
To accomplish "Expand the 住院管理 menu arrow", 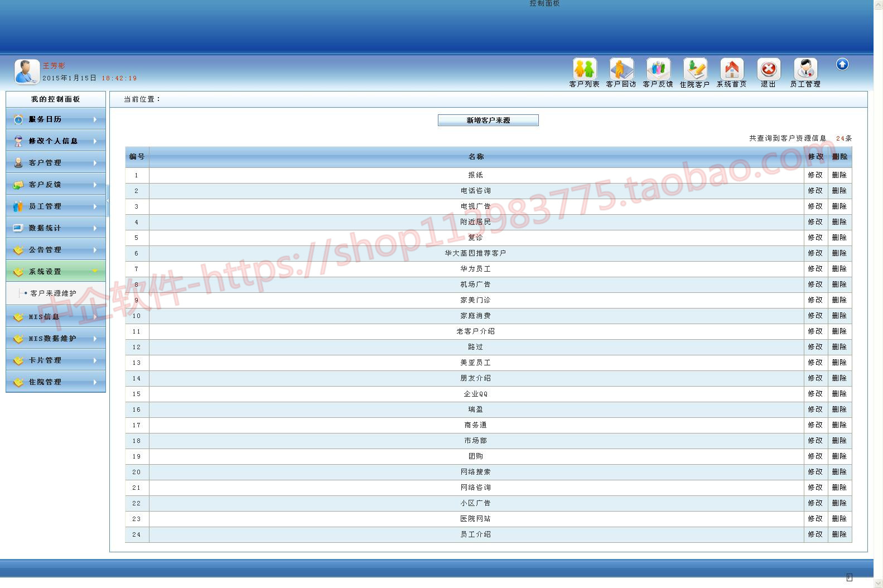I will pyautogui.click(x=95, y=382).
